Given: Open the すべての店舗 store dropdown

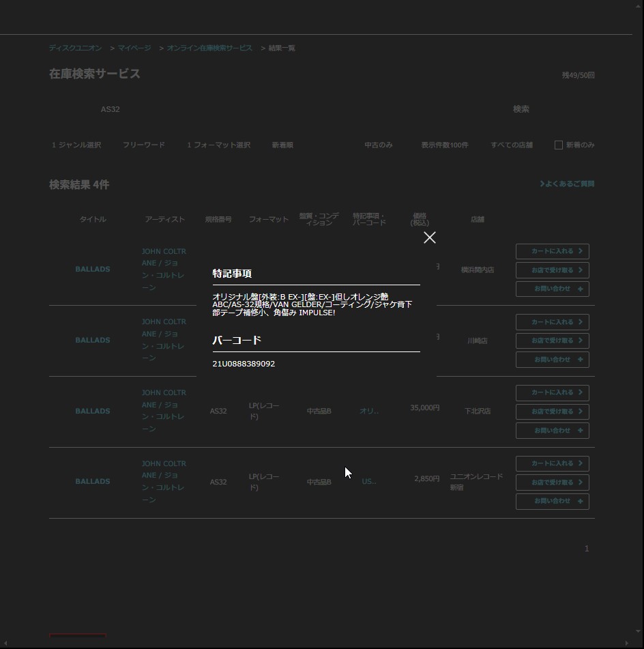Looking at the screenshot, I should click(512, 145).
